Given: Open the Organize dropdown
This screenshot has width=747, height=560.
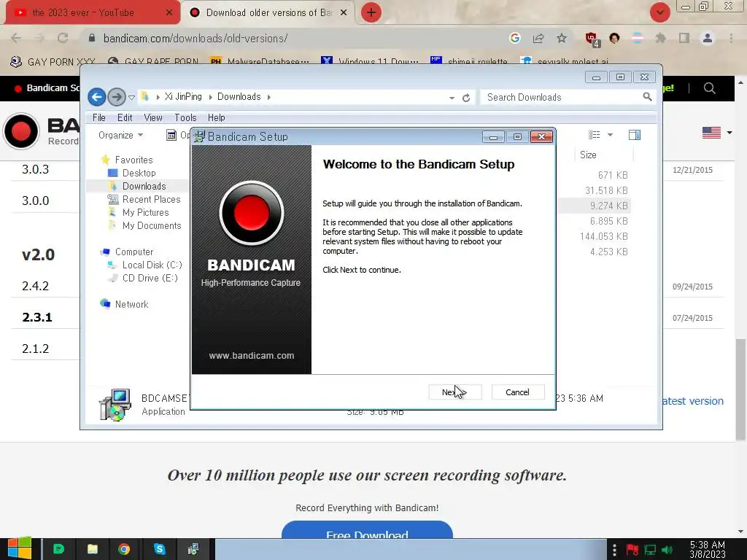Looking at the screenshot, I should [120, 135].
